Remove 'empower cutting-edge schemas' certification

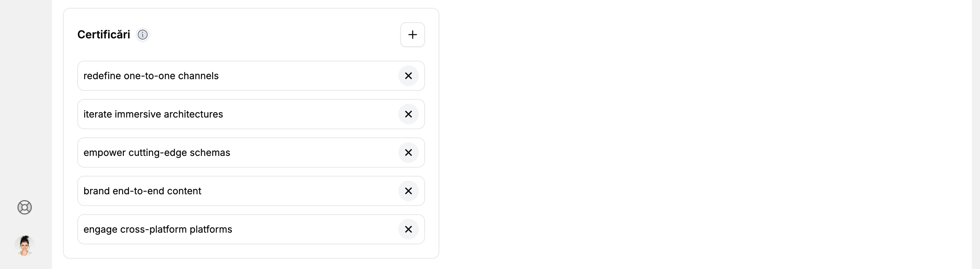[x=408, y=152]
